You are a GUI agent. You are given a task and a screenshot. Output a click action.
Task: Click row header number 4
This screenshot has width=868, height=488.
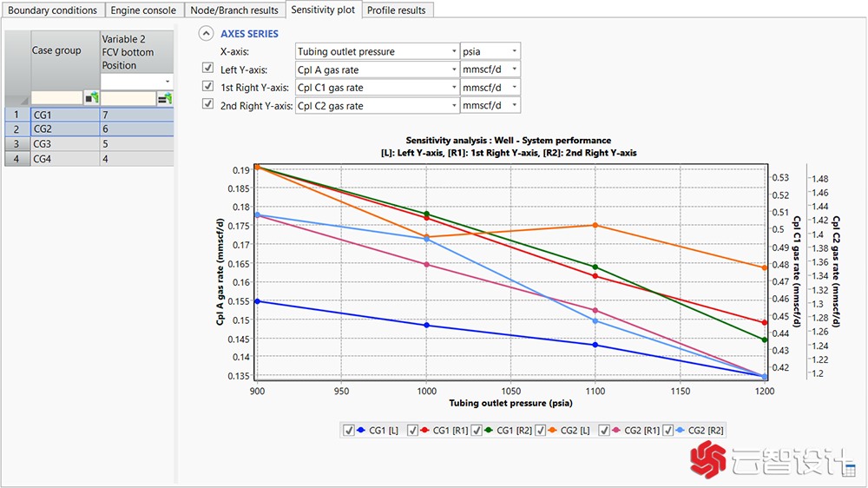[x=17, y=159]
